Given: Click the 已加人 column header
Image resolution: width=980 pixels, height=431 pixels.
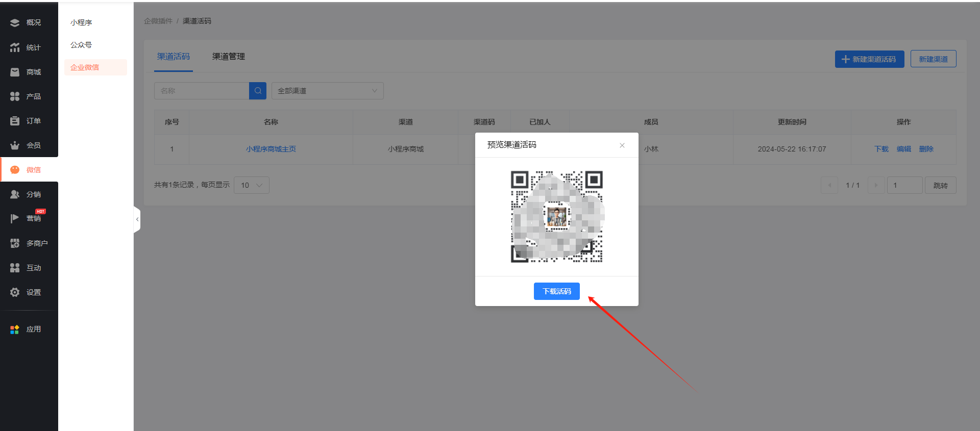Looking at the screenshot, I should coord(540,122).
